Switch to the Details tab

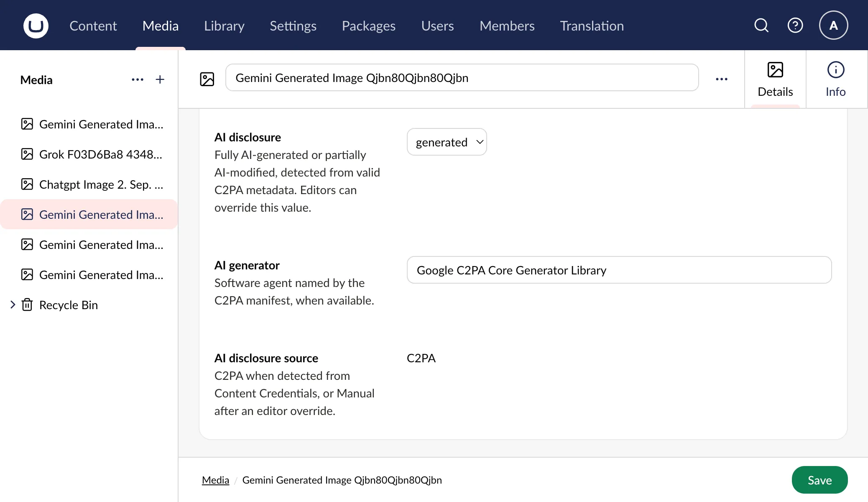point(775,79)
